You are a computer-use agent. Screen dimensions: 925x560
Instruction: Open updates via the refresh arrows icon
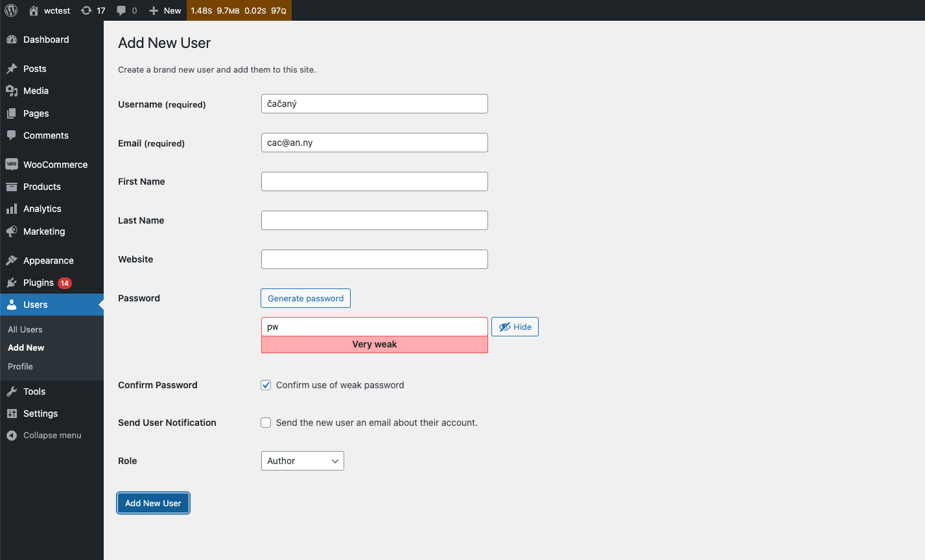coord(88,10)
